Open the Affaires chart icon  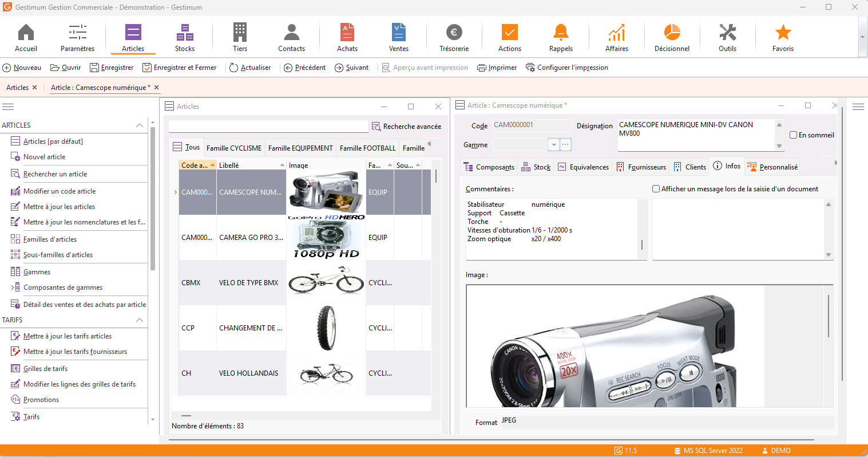[617, 38]
